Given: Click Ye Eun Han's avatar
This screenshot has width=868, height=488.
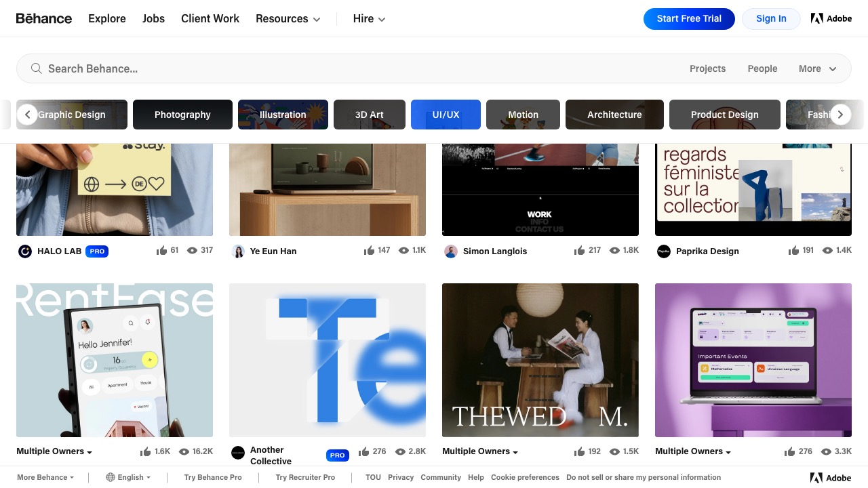Looking at the screenshot, I should pyautogui.click(x=238, y=251).
